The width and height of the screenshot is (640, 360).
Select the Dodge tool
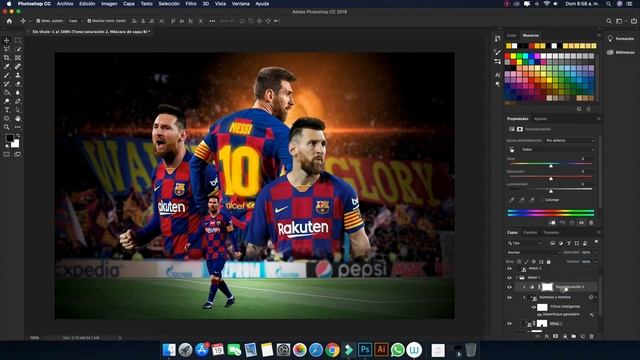tap(7, 101)
